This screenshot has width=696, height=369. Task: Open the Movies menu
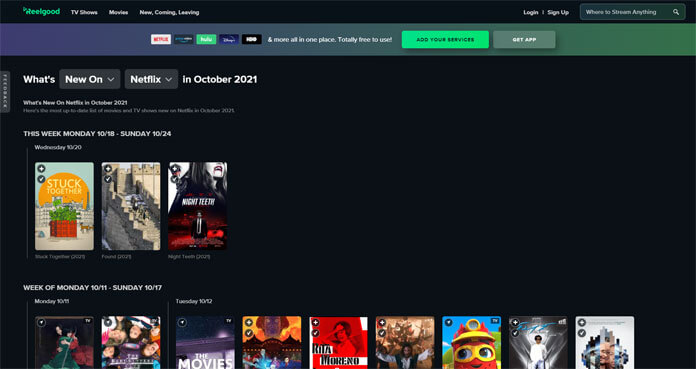[119, 12]
